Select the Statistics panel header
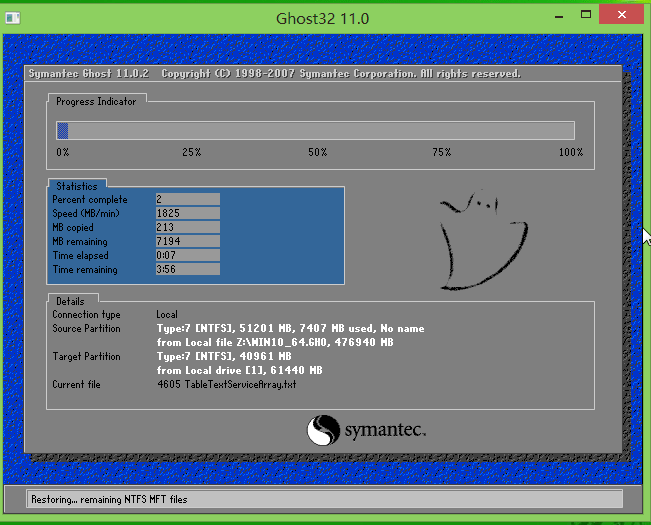The image size is (651, 525). [x=77, y=186]
